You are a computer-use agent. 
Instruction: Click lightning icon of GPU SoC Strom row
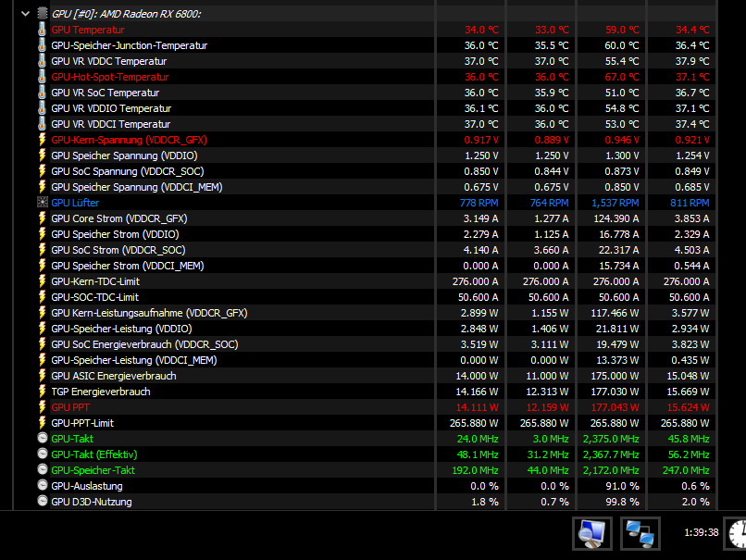(x=42, y=249)
